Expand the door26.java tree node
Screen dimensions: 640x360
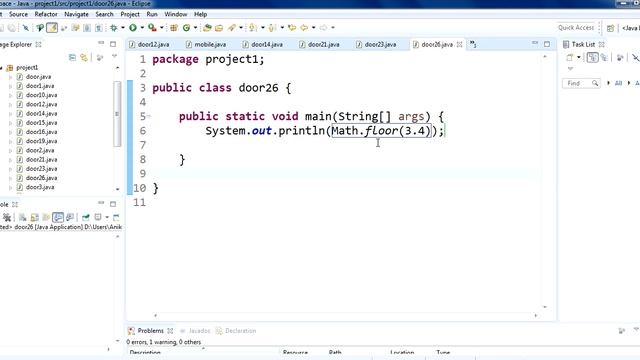[10, 178]
